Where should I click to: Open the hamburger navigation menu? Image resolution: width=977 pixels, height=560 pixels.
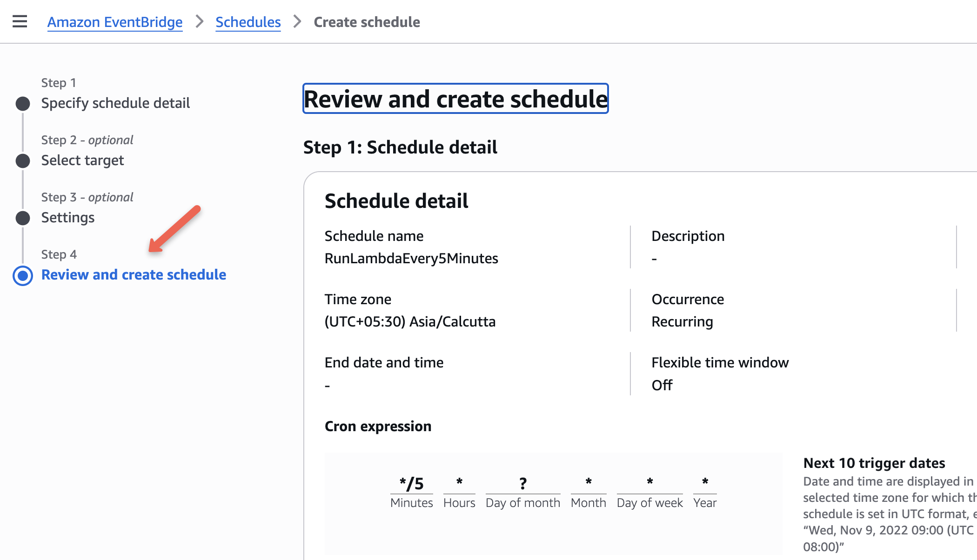click(x=20, y=21)
